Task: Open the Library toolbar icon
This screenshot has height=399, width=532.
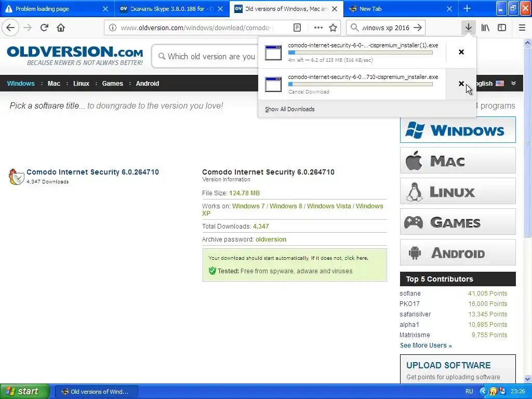Action: click(485, 28)
